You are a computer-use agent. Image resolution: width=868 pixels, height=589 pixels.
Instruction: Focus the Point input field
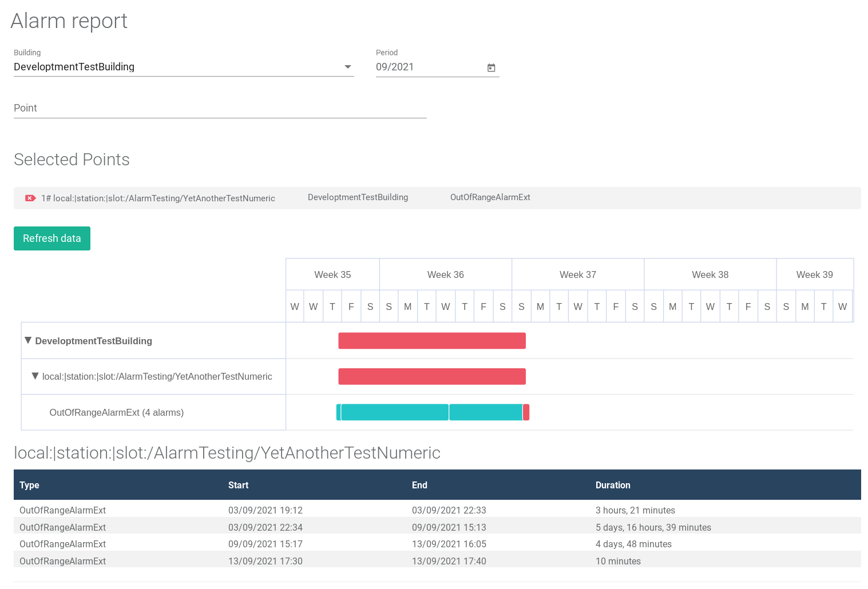(x=220, y=108)
